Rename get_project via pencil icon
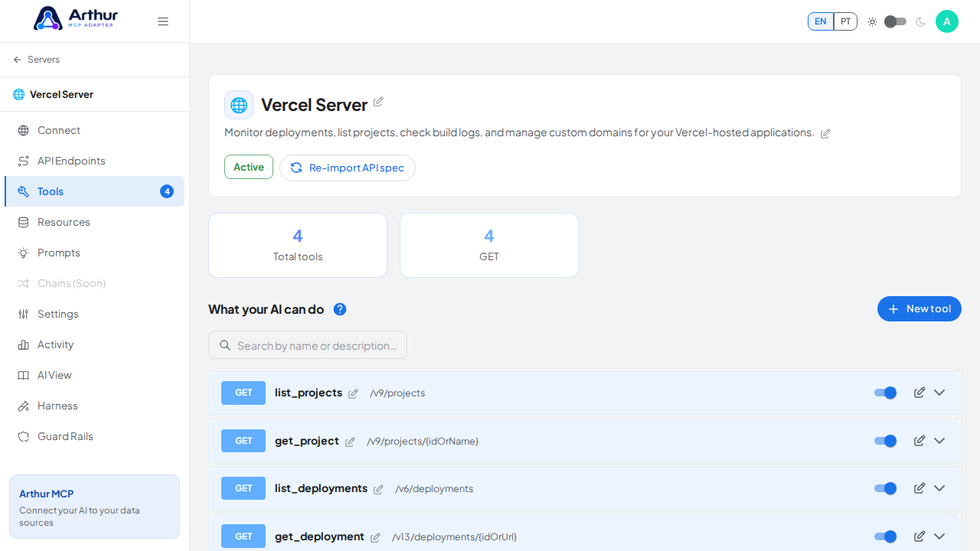 point(350,442)
